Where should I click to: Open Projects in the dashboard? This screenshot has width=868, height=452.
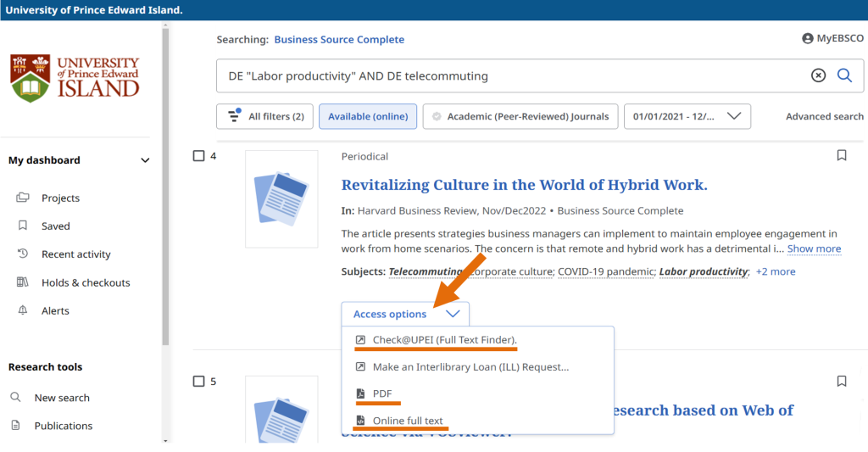click(x=60, y=198)
